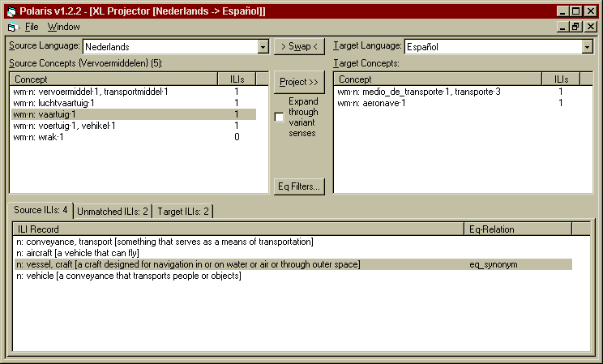The height and width of the screenshot is (364, 603).
Task: Switch to Unmatched ILIs tab
Action: tap(112, 212)
